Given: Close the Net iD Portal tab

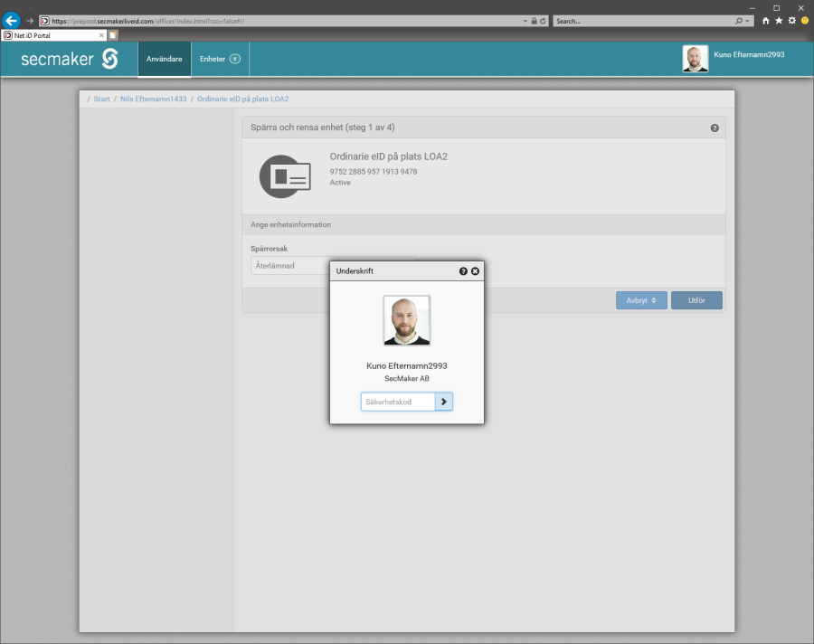Looking at the screenshot, I should pyautogui.click(x=101, y=35).
